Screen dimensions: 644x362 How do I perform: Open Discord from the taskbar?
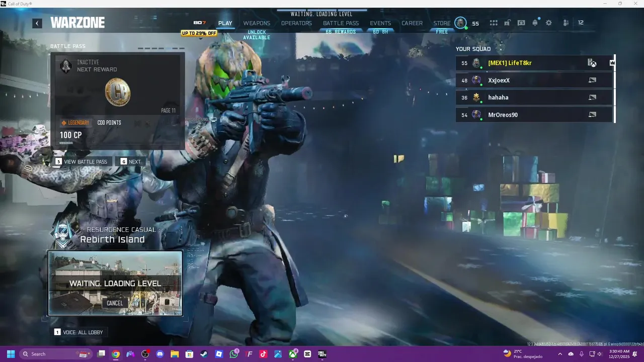pos(160,354)
